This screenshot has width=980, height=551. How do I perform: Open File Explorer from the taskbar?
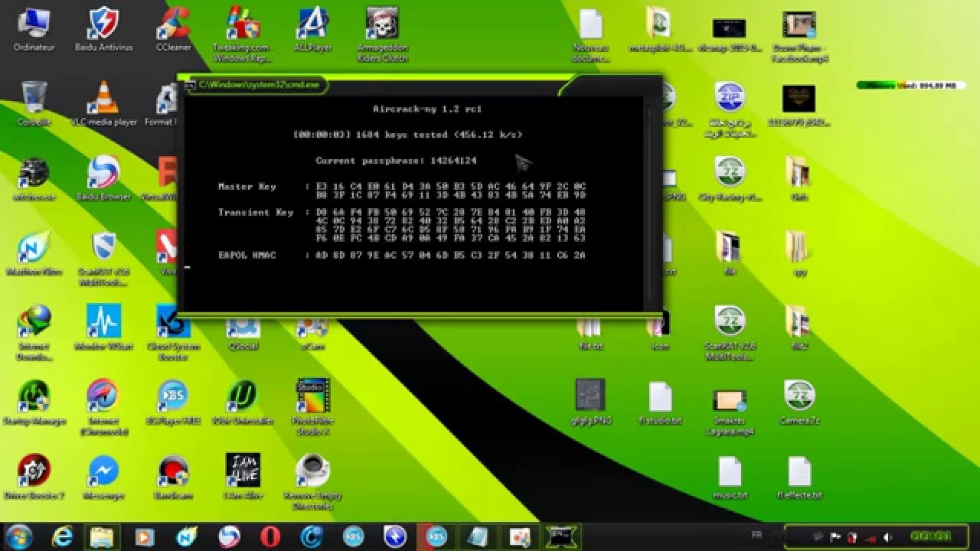tap(102, 536)
